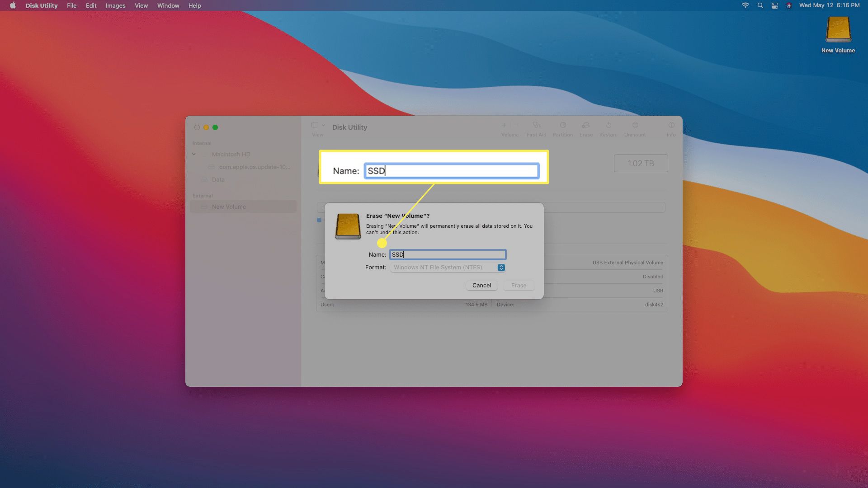Screen dimensions: 868x488
Task: Click the drive icon in erase dialog
Action: [348, 226]
